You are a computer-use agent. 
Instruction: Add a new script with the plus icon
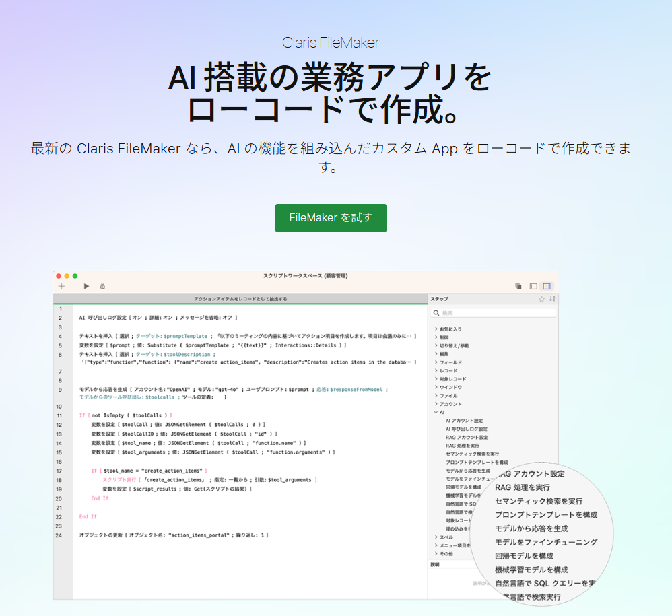click(61, 286)
